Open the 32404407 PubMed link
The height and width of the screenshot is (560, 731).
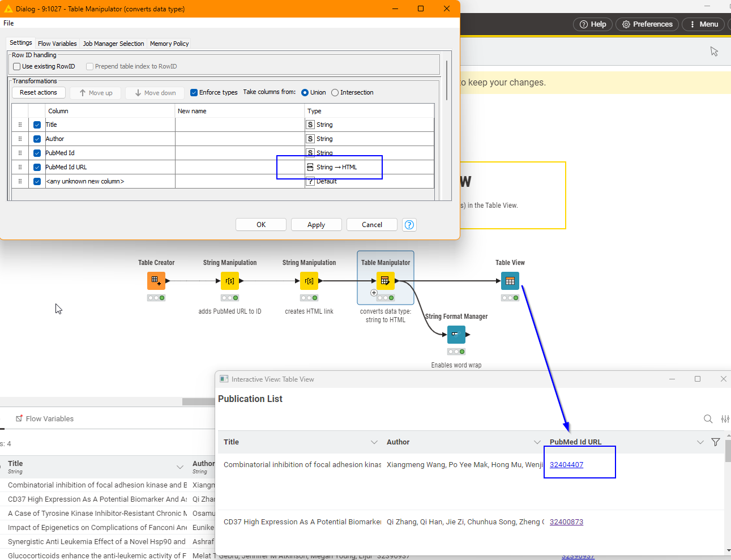(x=566, y=465)
